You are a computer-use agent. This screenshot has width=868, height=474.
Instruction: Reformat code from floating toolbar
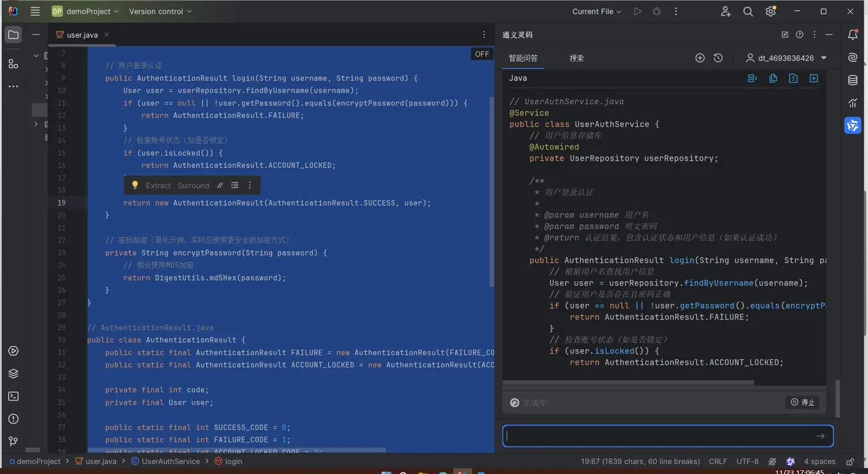click(234, 186)
